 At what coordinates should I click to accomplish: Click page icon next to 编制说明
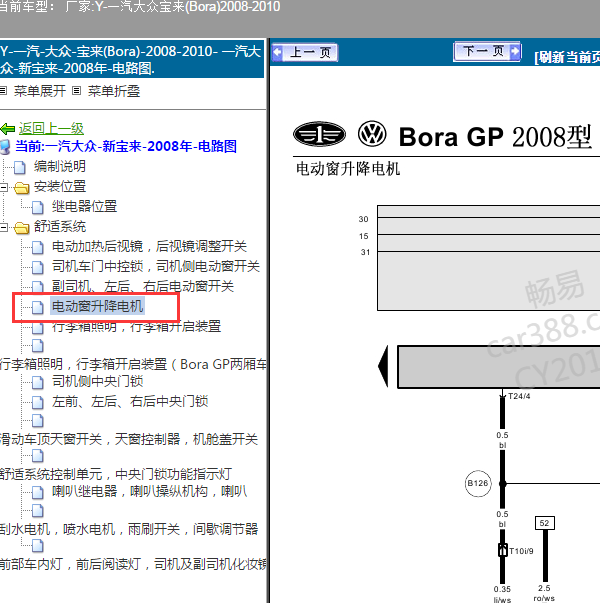tap(20, 167)
